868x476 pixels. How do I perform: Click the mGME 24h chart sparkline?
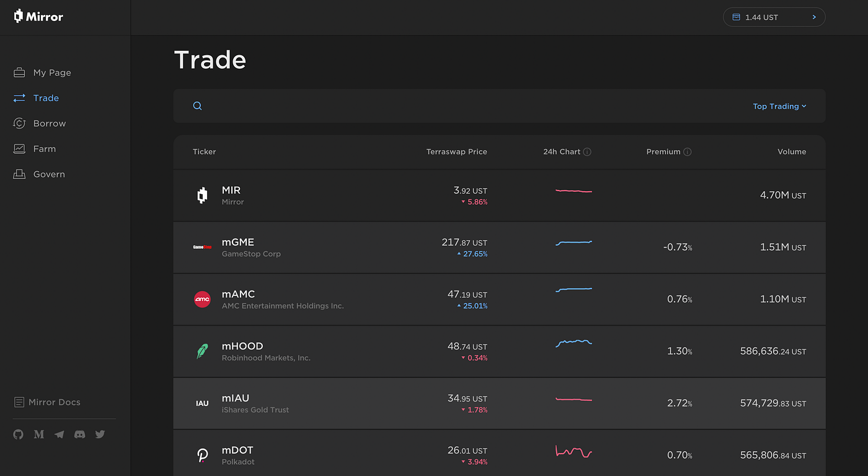pyautogui.click(x=573, y=243)
